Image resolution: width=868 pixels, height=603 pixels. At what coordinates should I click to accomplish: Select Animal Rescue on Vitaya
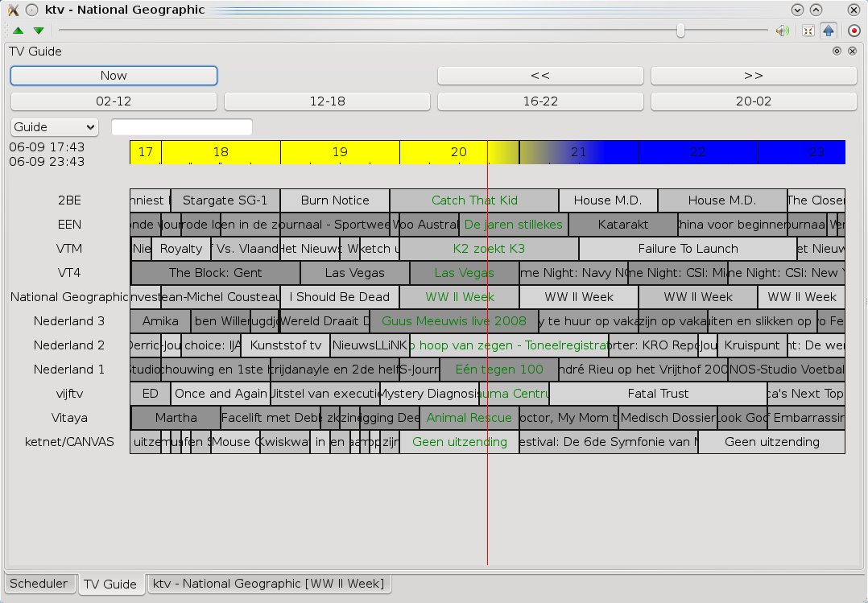pos(469,418)
